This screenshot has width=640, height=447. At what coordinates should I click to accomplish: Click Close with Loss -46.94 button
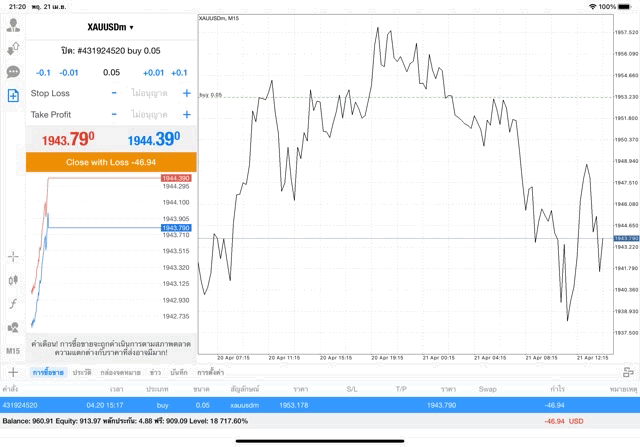pos(111,162)
